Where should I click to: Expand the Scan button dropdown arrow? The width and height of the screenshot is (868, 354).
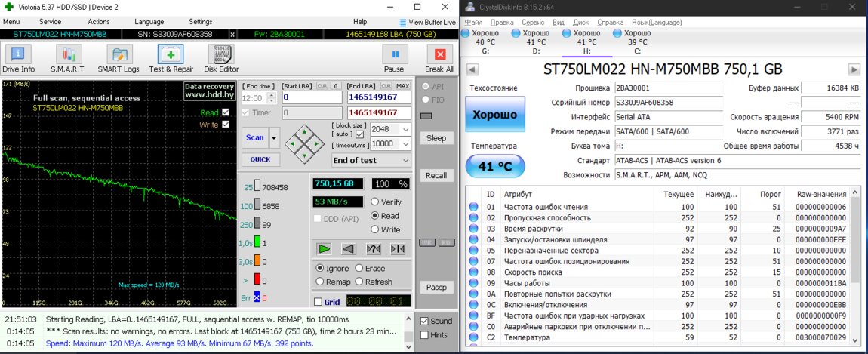pos(274,138)
